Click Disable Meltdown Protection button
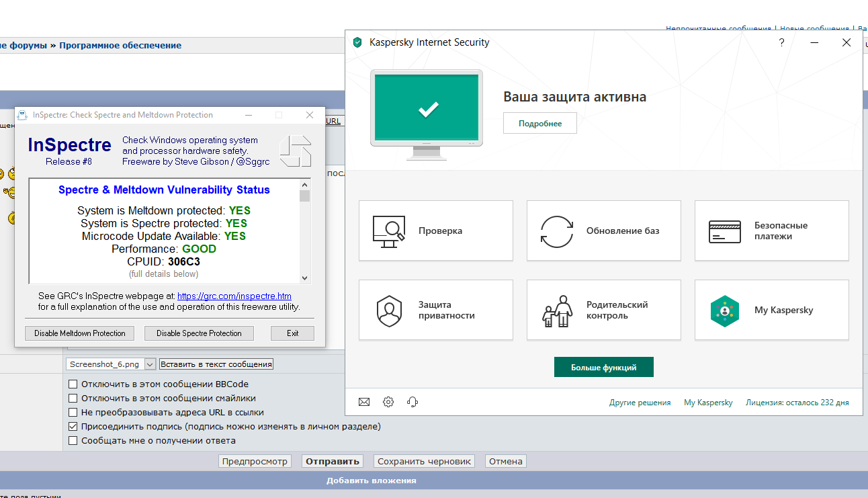The image size is (868, 498). coord(80,333)
